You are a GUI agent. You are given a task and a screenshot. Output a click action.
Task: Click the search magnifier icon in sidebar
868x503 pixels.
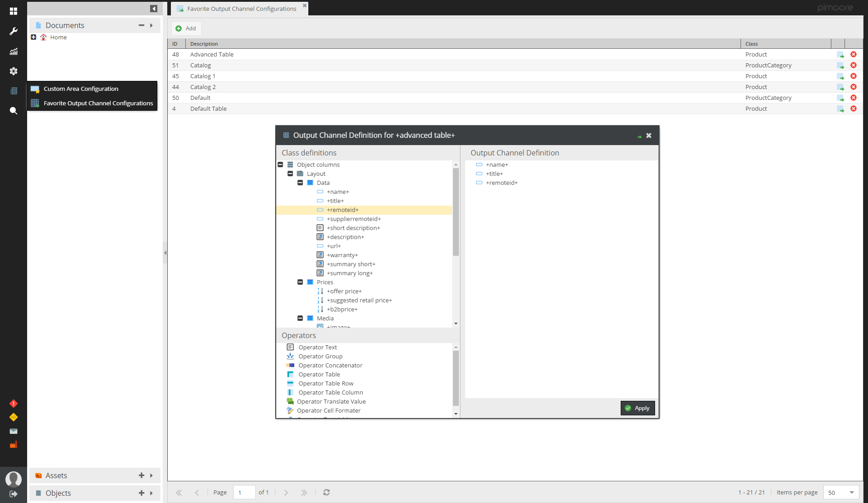point(14,111)
